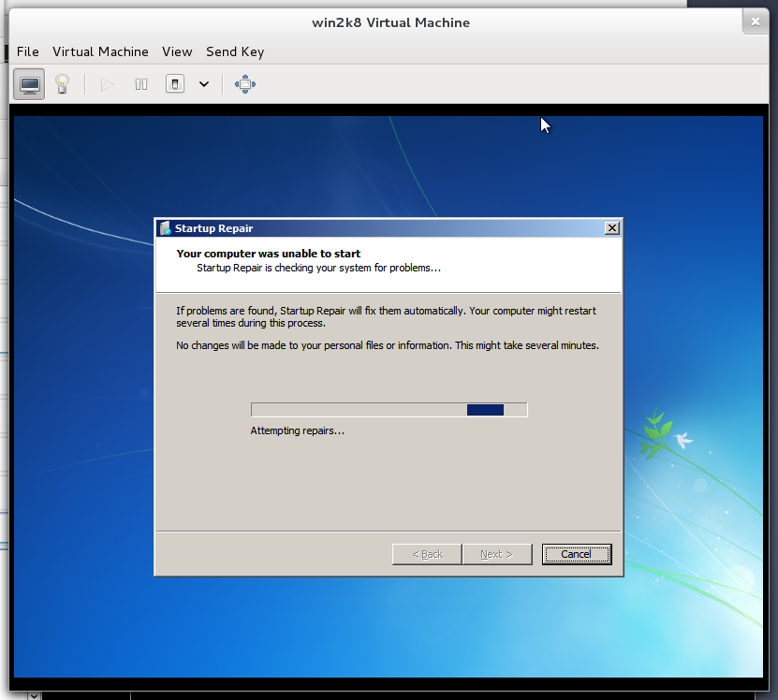778x700 pixels.
Task: Open the Virtual Machine menu
Action: click(x=100, y=51)
